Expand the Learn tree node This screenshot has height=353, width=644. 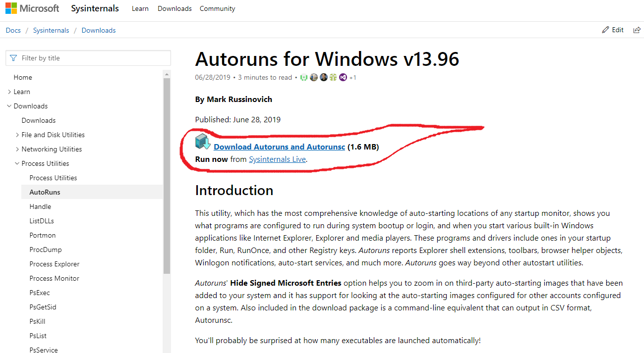pos(9,92)
